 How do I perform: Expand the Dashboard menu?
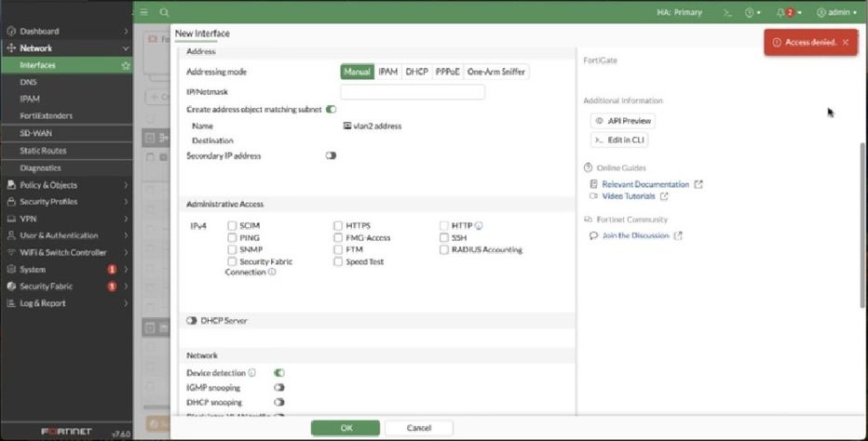click(x=126, y=31)
